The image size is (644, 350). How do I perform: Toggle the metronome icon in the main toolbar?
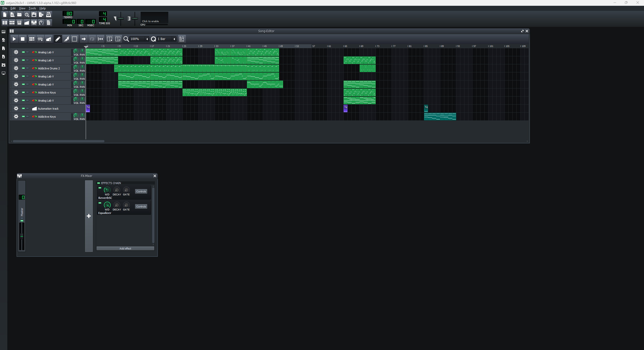49,15
